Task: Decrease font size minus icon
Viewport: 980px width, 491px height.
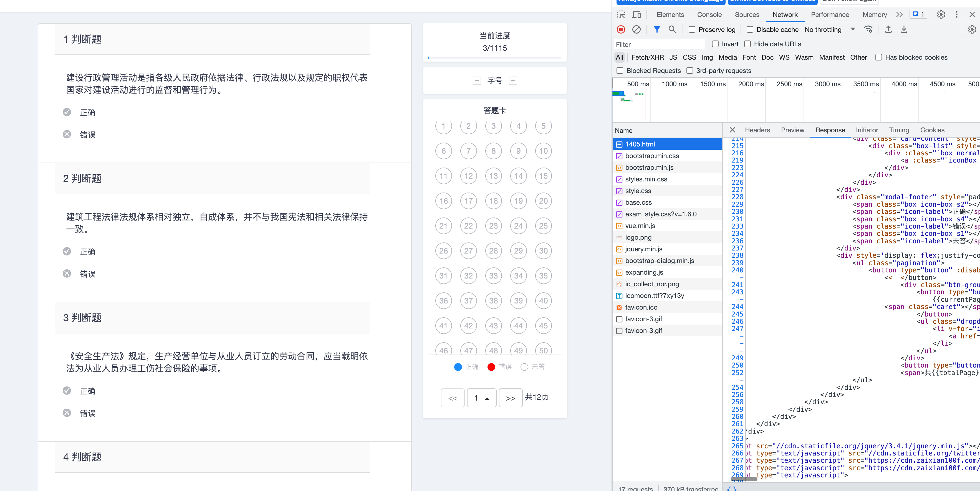Action: (477, 81)
